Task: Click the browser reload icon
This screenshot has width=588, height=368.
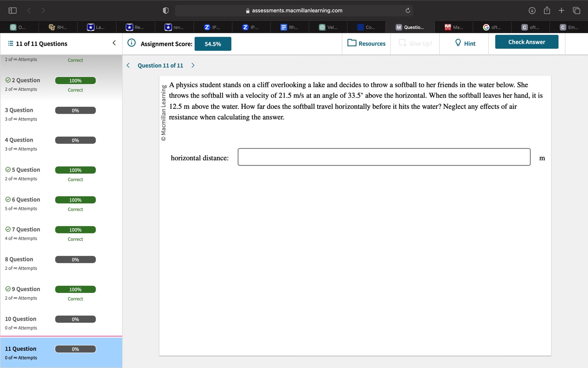Action: click(407, 10)
